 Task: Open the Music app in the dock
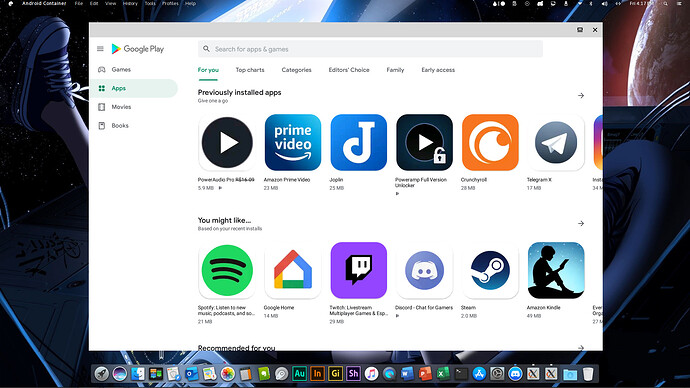click(x=371, y=374)
